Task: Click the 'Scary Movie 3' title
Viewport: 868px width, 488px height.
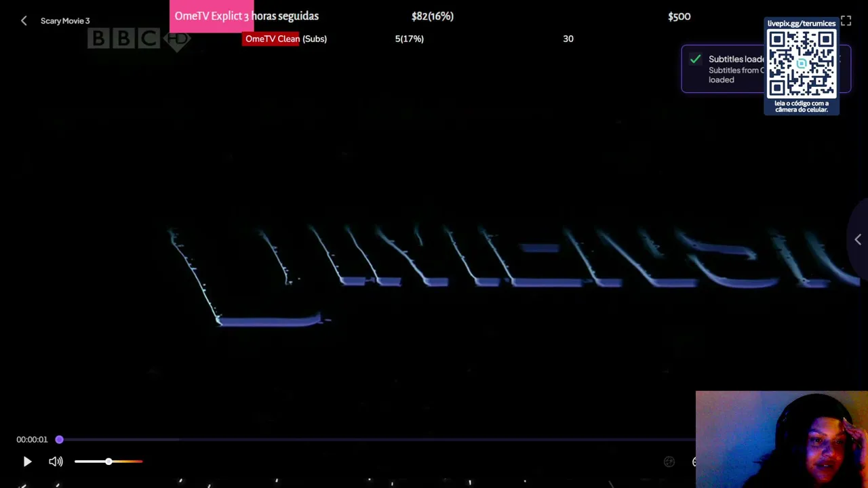Action: click(65, 21)
